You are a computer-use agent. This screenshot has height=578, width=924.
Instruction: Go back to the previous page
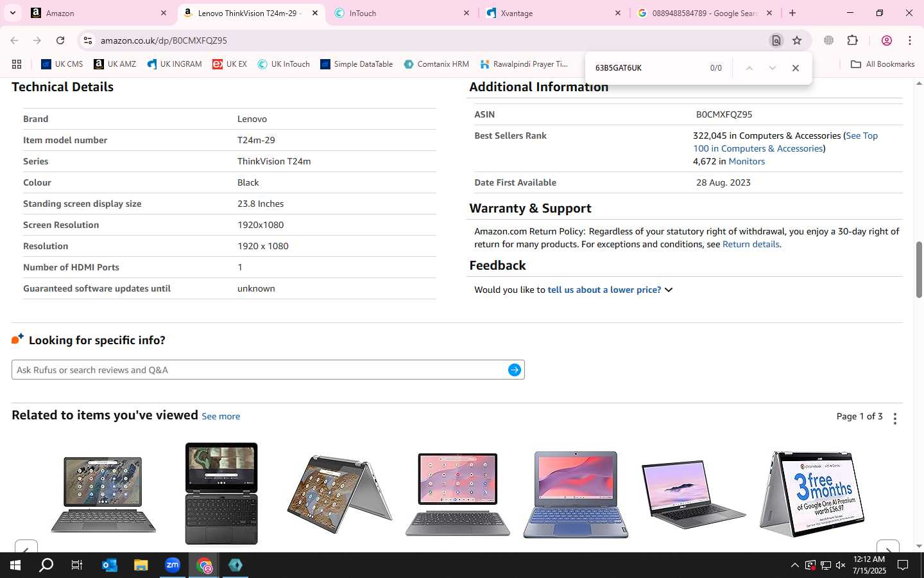[14, 40]
